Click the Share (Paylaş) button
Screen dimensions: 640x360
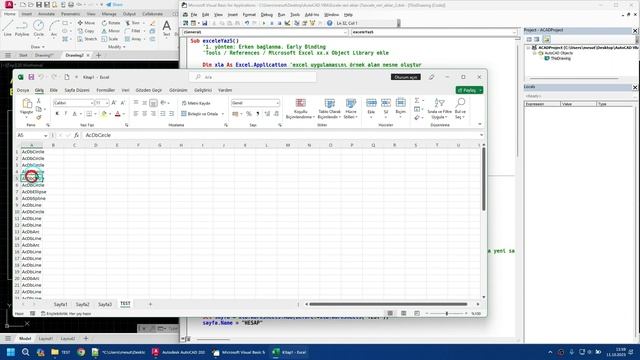[x=469, y=90]
